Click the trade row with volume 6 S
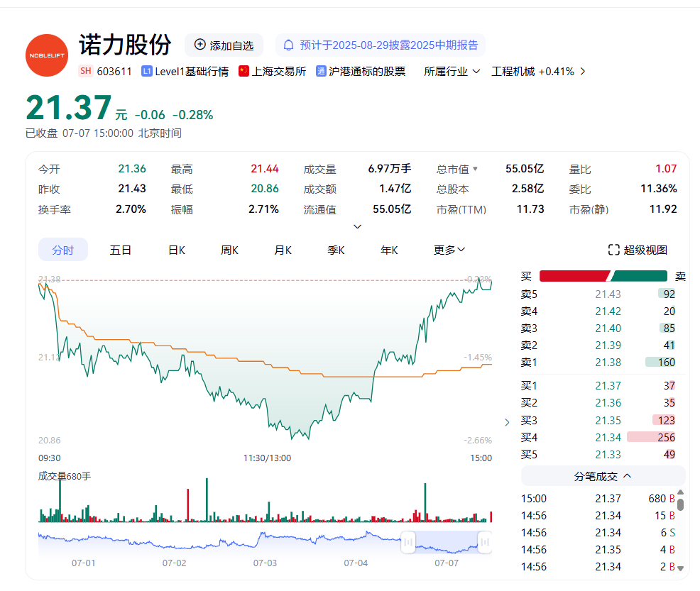This screenshot has height=591, width=700. click(598, 533)
